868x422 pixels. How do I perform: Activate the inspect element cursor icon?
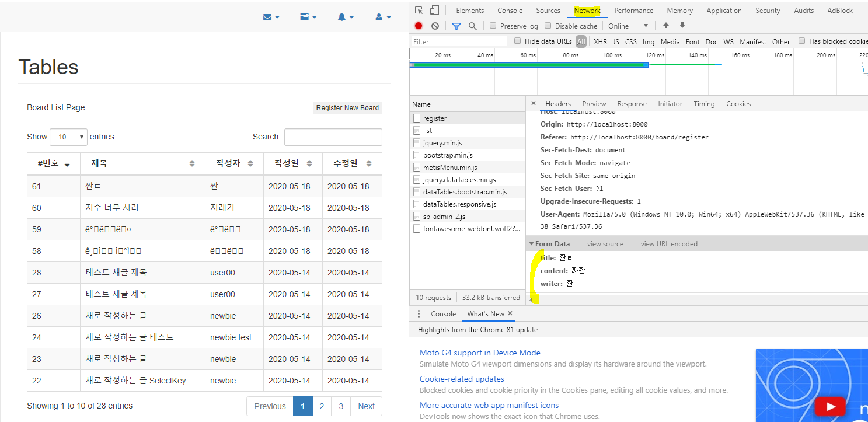pos(419,11)
